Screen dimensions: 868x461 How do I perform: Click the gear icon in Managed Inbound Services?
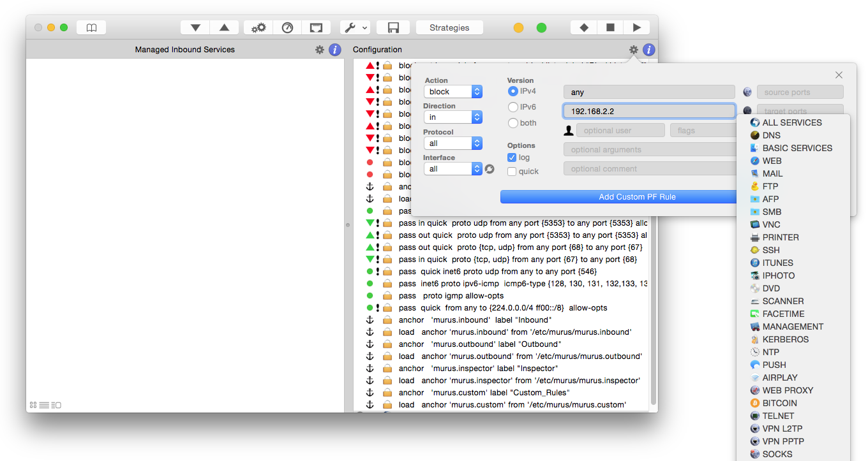point(320,50)
